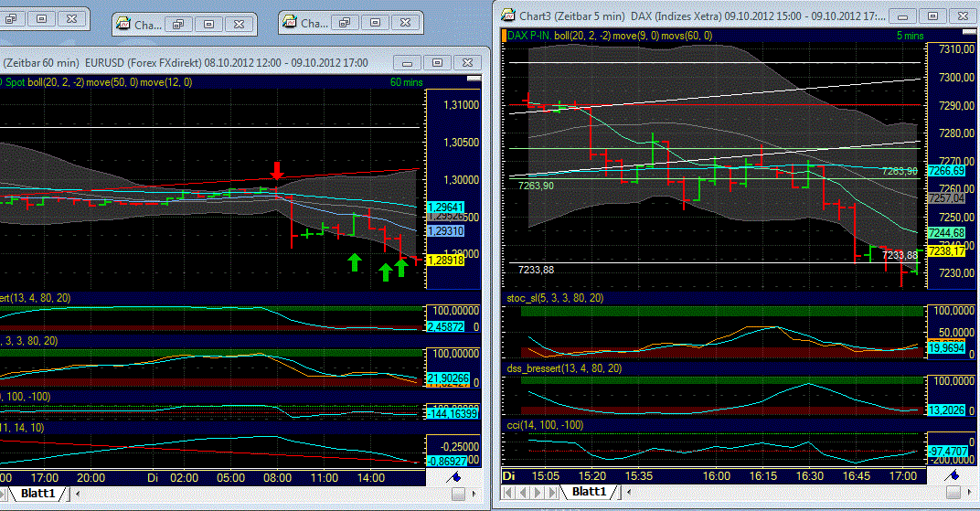Click the 1,31000 price scale label

point(462,105)
